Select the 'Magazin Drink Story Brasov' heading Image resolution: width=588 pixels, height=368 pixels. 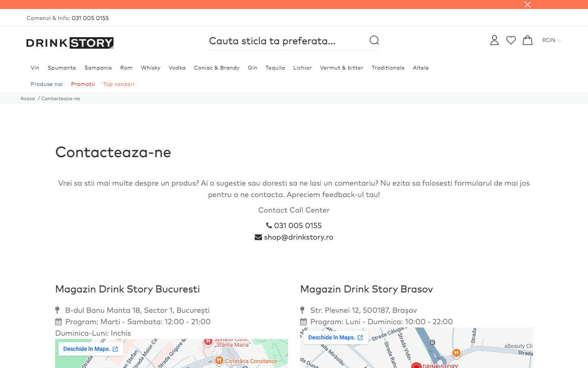[x=366, y=289]
